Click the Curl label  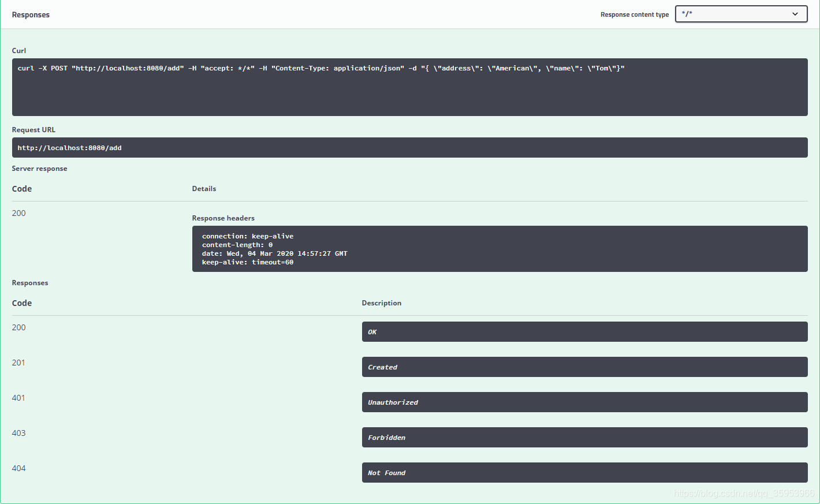tap(19, 51)
